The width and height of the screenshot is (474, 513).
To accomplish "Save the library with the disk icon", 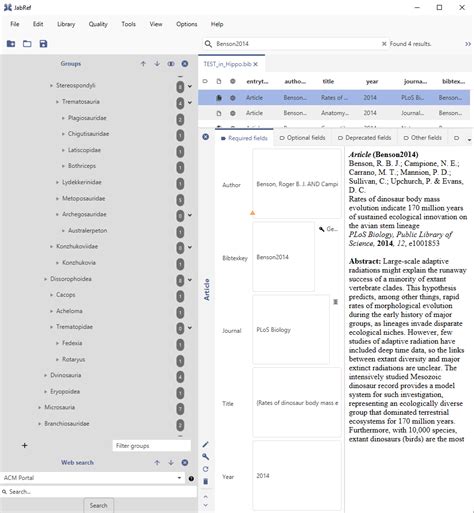I will pyautogui.click(x=43, y=44).
